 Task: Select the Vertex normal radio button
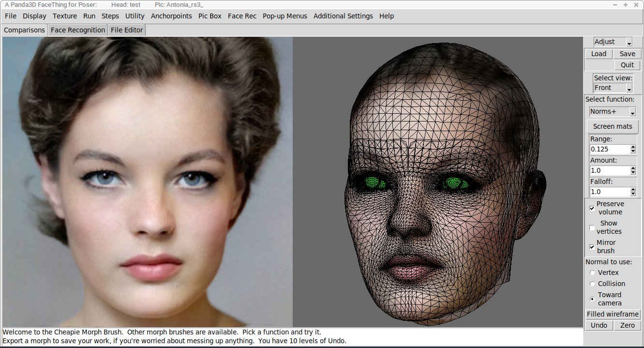click(x=592, y=272)
